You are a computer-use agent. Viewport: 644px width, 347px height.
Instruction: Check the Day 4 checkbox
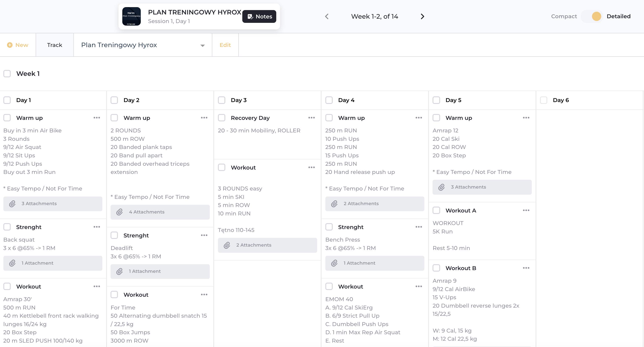tap(329, 100)
